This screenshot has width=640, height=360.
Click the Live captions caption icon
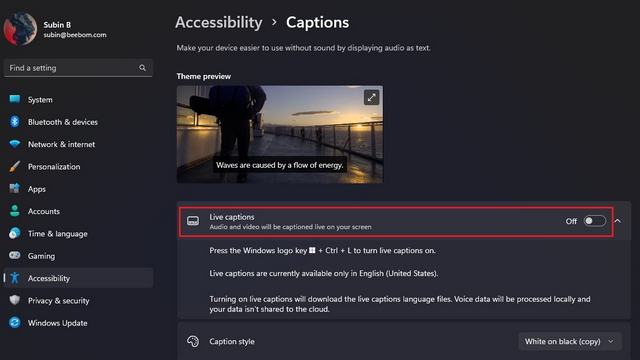coord(193,221)
